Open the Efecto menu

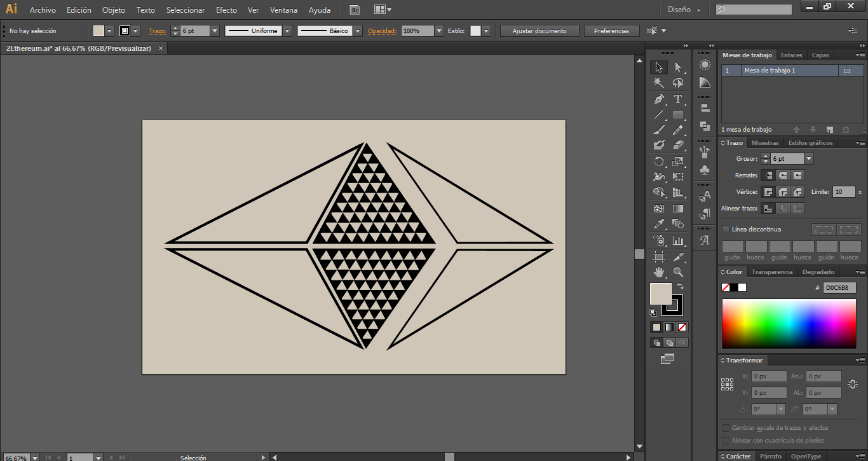coord(226,10)
